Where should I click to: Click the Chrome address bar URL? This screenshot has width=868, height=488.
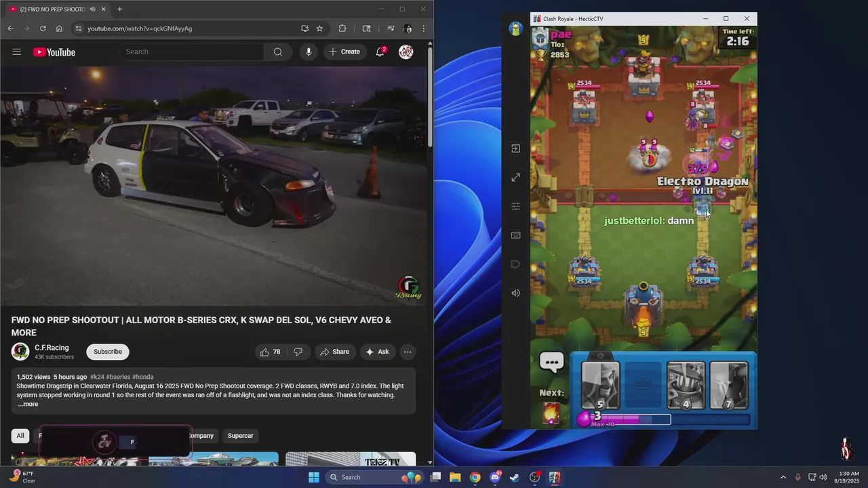(x=140, y=28)
